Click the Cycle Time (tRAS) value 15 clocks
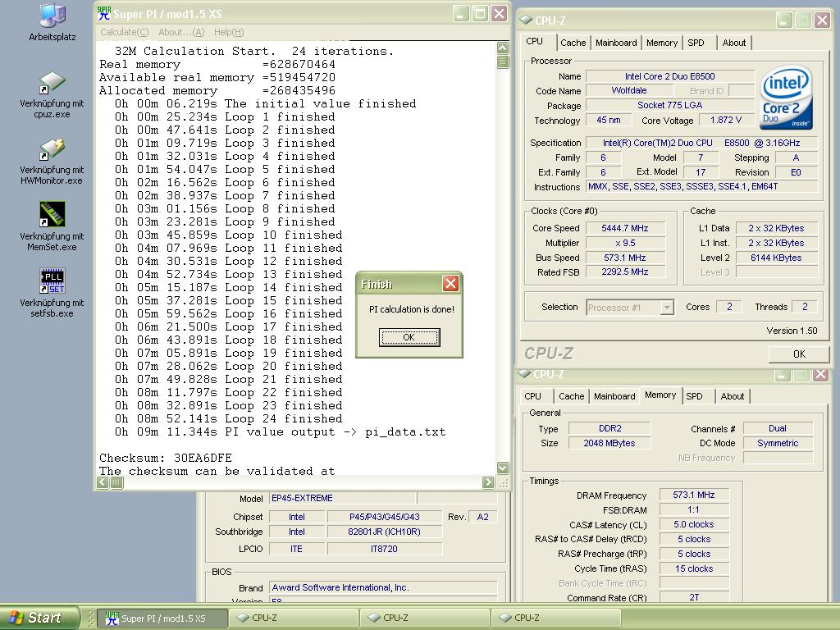Screen dimensions: 840x630 pos(694,568)
